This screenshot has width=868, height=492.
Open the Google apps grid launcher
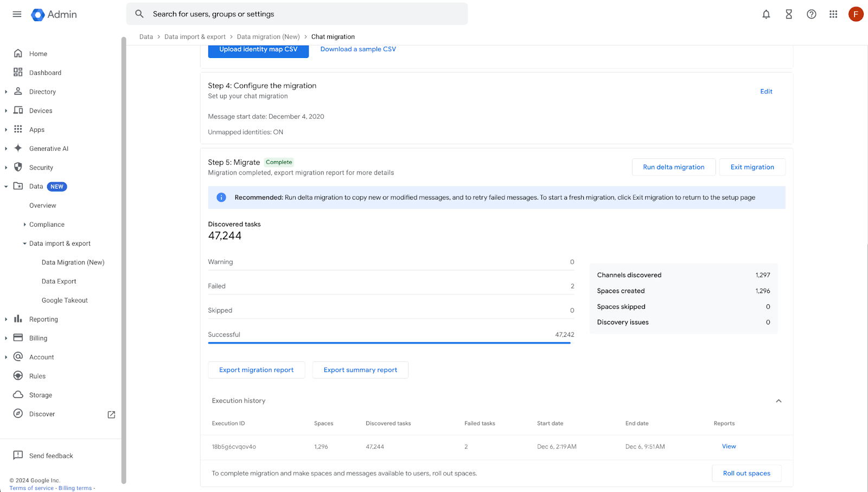point(833,14)
